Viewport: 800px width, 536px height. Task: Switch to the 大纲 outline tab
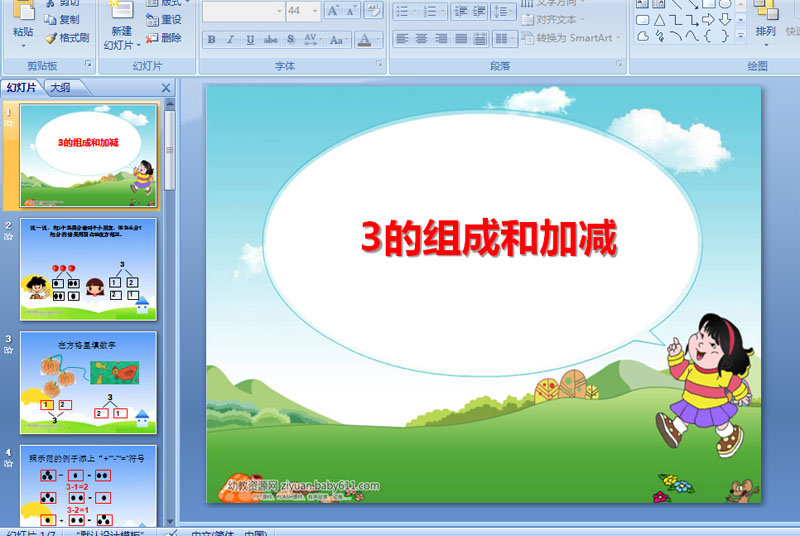coord(61,87)
